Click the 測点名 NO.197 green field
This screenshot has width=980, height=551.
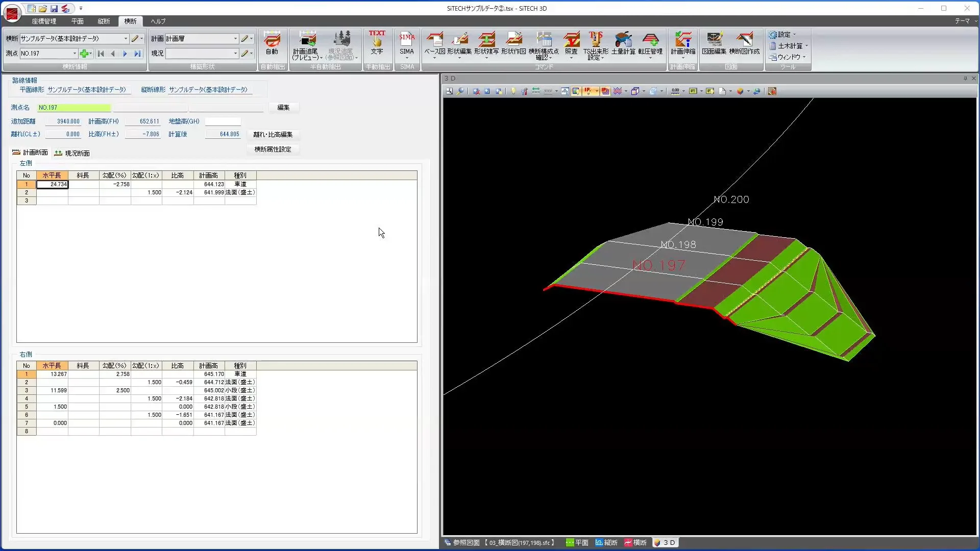coord(74,108)
